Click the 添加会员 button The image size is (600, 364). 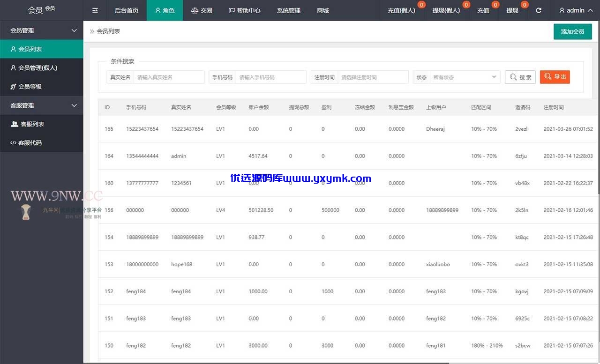[x=573, y=31]
